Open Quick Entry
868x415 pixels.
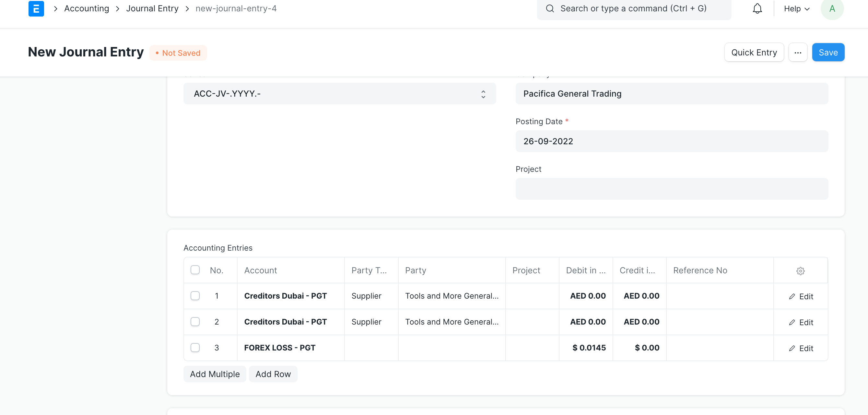pyautogui.click(x=754, y=53)
